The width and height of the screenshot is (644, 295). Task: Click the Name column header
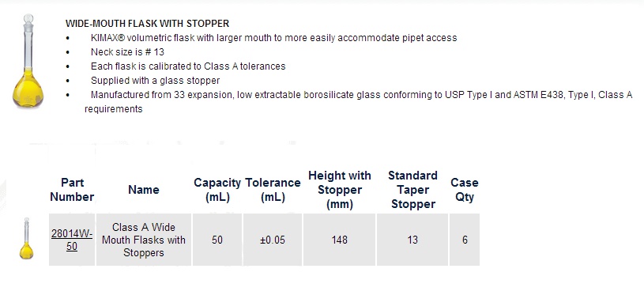(143, 189)
